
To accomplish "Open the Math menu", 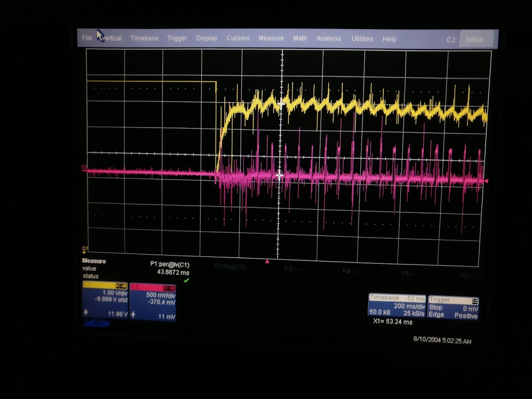I will 300,38.
